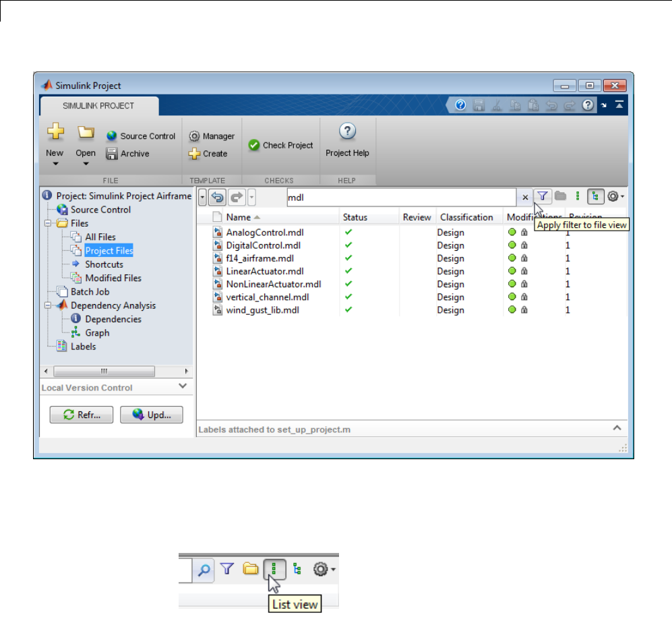Select NonLinearActuator.mdl file
672x617 pixels.
point(274,285)
